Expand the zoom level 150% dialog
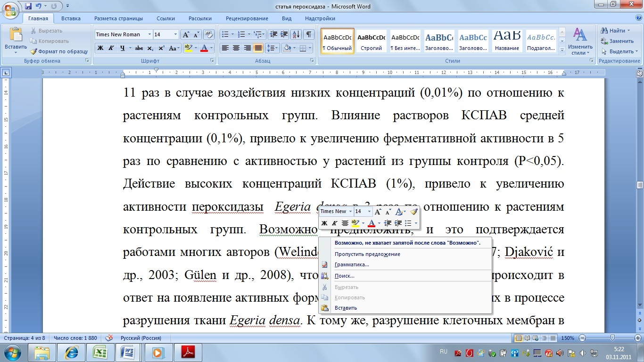644x362 pixels. coord(567,338)
